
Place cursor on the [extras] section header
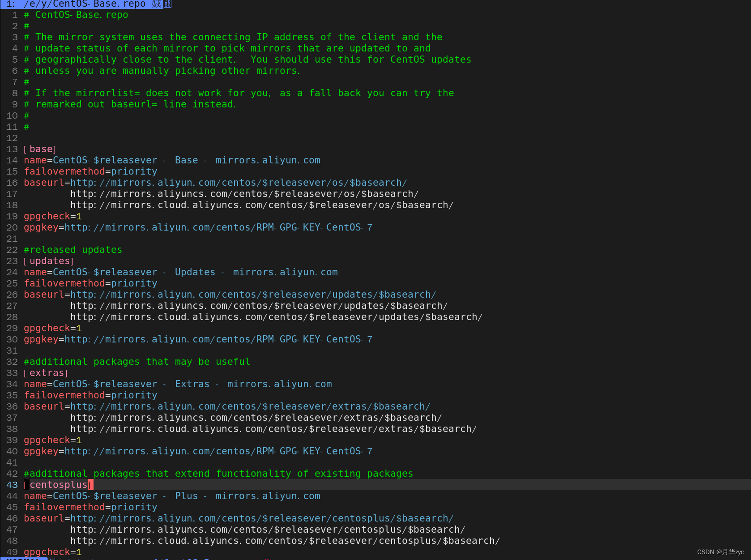pos(46,373)
